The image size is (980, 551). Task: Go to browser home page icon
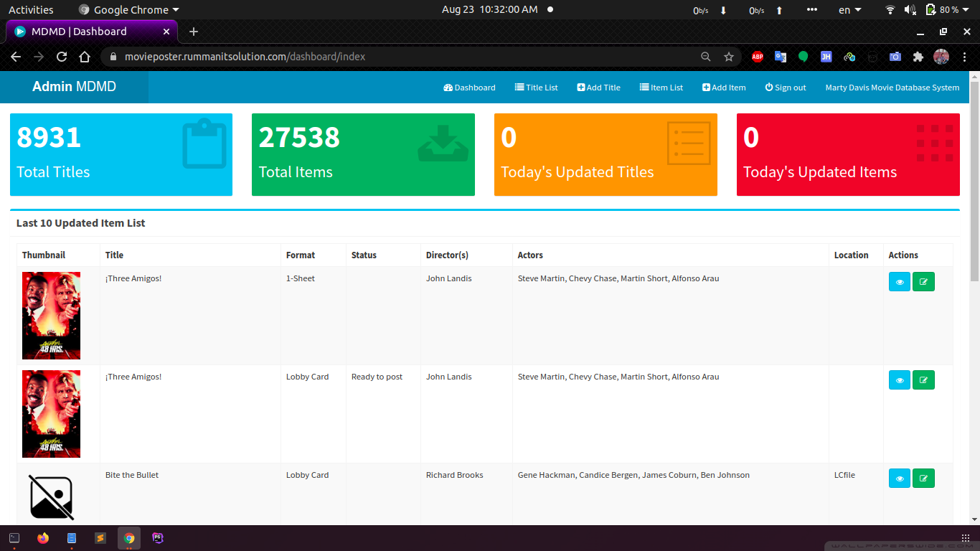coord(85,57)
